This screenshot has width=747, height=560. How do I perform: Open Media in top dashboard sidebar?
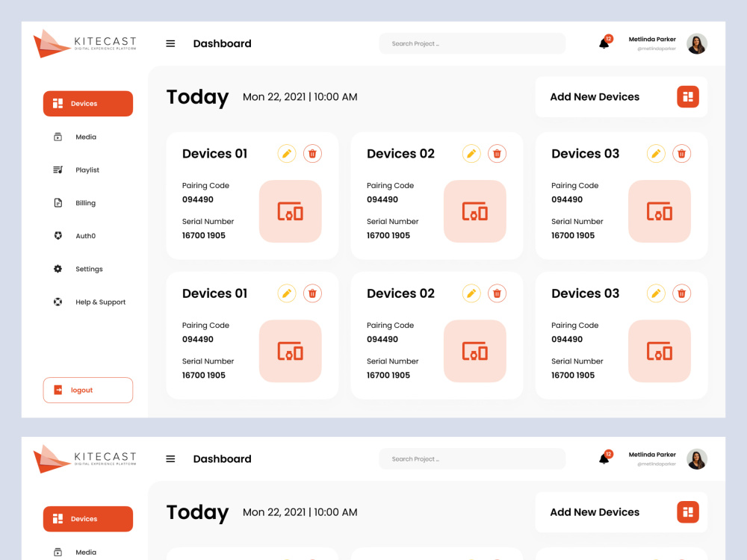[x=75, y=137]
